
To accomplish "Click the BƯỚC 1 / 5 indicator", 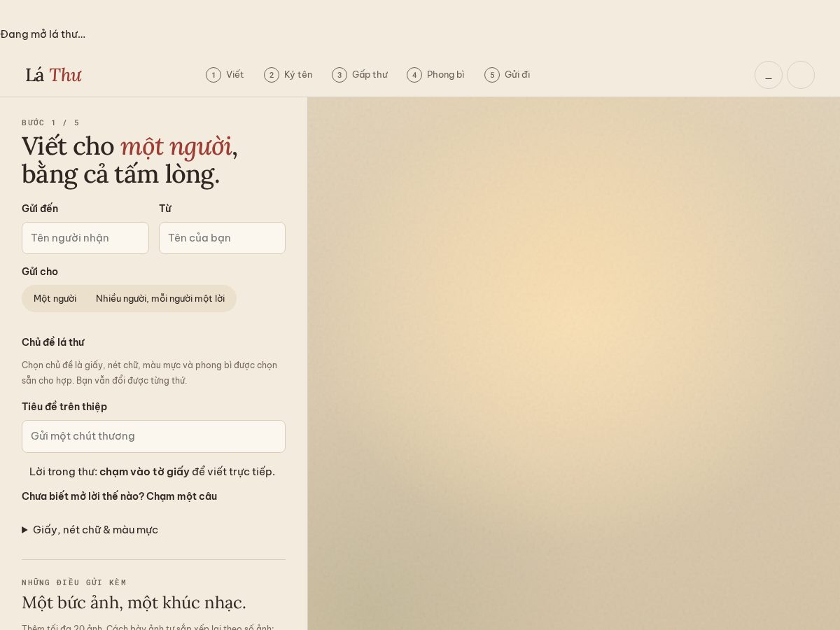I will [51, 122].
